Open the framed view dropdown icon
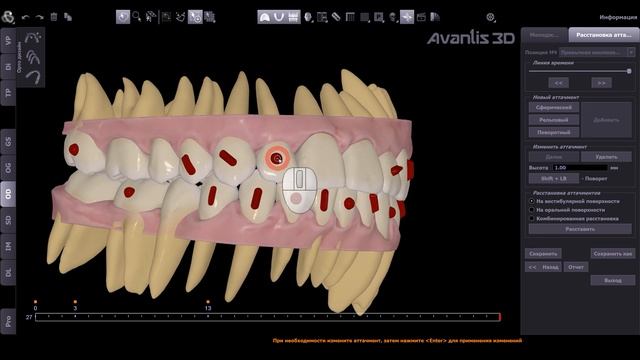640x360 pixels. click(379, 17)
